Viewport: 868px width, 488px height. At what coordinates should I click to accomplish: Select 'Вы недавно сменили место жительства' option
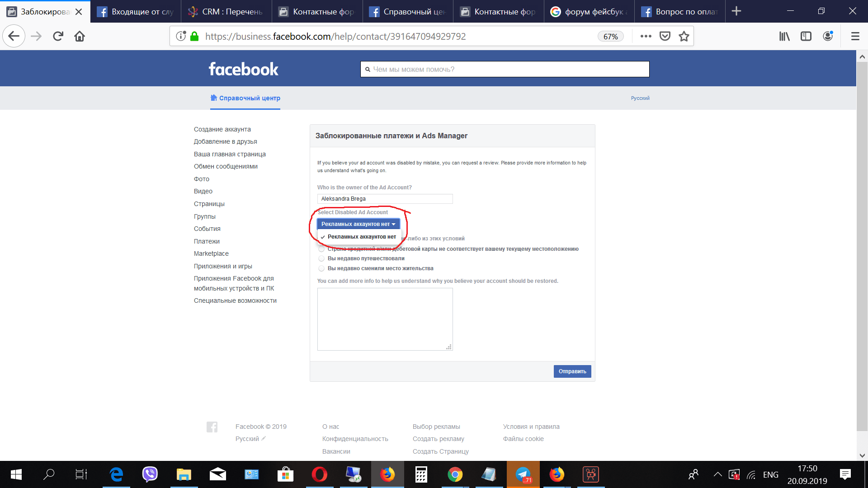(321, 268)
